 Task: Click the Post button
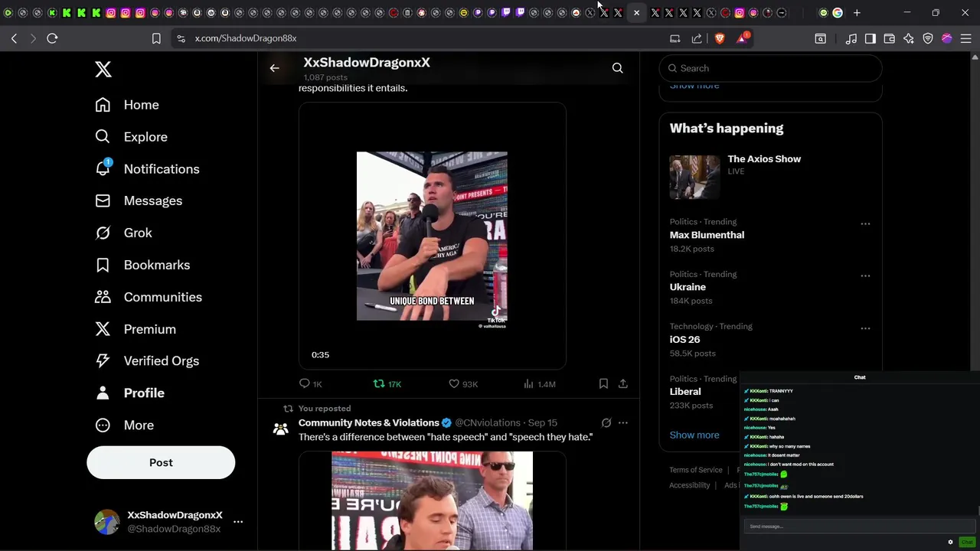point(161,462)
